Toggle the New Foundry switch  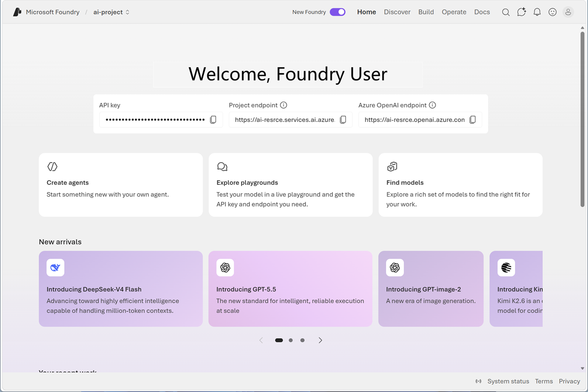[338, 12]
